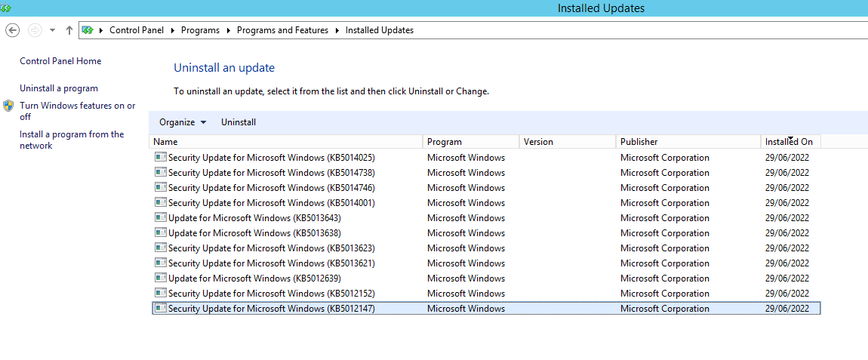This screenshot has height=360, width=868.
Task: Click the address bar Control Panel icon
Action: (88, 30)
